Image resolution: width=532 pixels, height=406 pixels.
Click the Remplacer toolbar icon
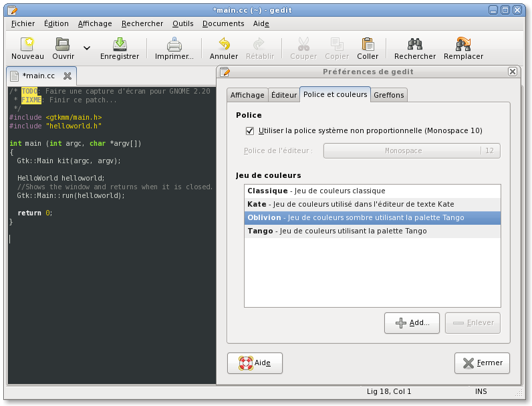click(x=463, y=45)
